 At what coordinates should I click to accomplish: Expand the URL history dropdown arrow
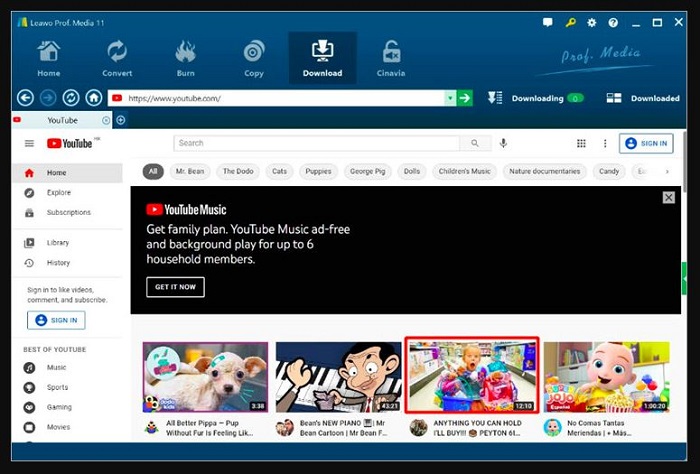pyautogui.click(x=450, y=98)
